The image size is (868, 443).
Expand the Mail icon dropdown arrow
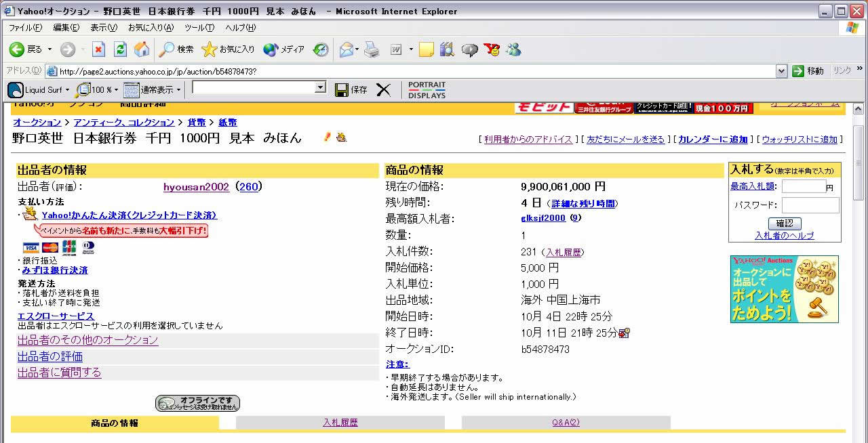click(x=358, y=49)
